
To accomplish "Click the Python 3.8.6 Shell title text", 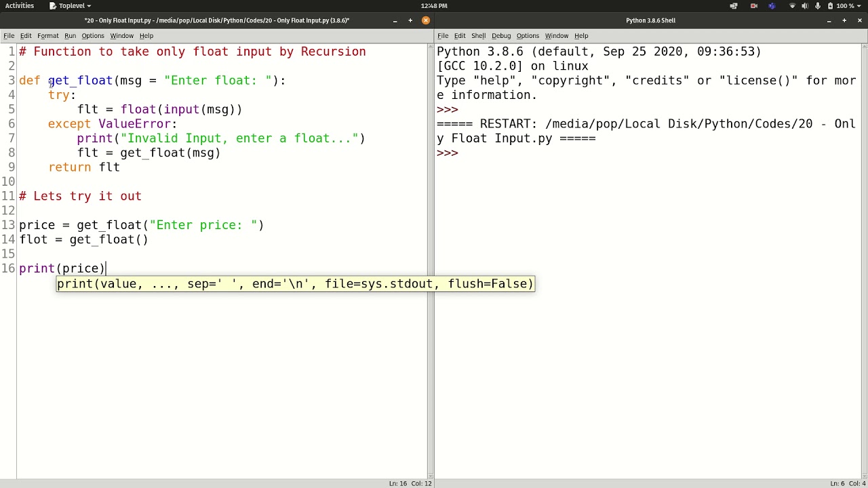I will tap(650, 20).
